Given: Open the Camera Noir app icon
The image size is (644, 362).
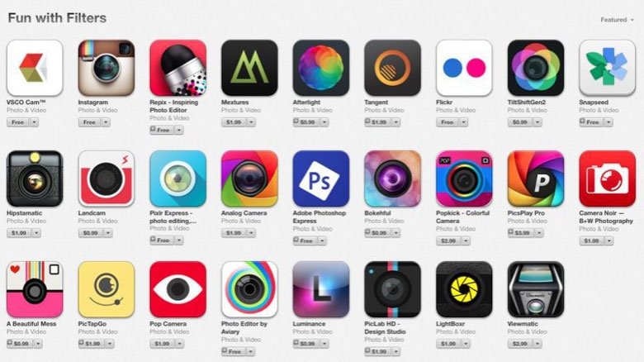Looking at the screenshot, I should (607, 179).
